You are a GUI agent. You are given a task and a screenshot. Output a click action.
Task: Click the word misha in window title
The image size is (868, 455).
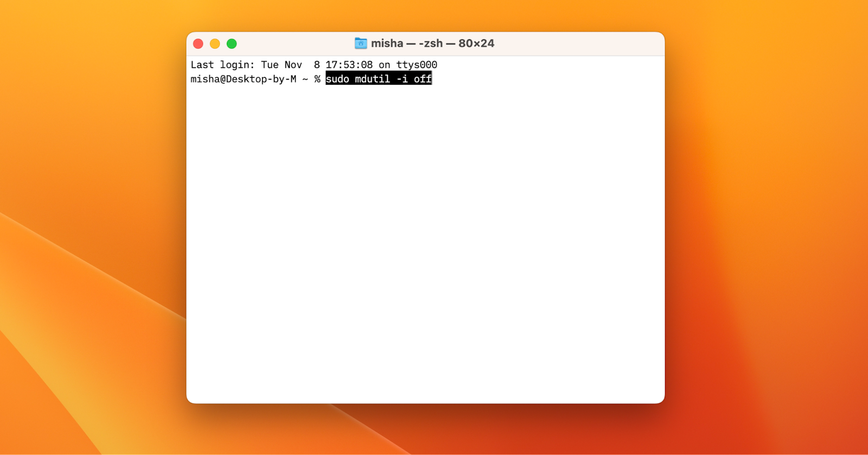pyautogui.click(x=387, y=43)
